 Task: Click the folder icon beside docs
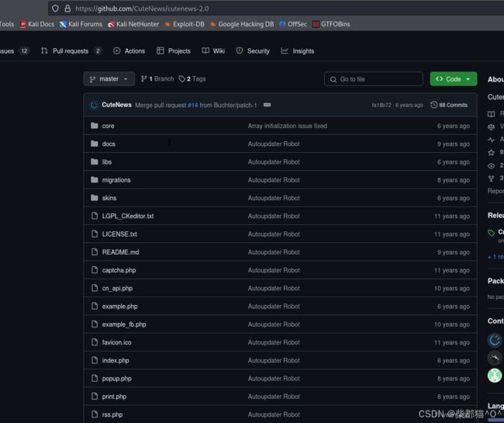point(94,144)
